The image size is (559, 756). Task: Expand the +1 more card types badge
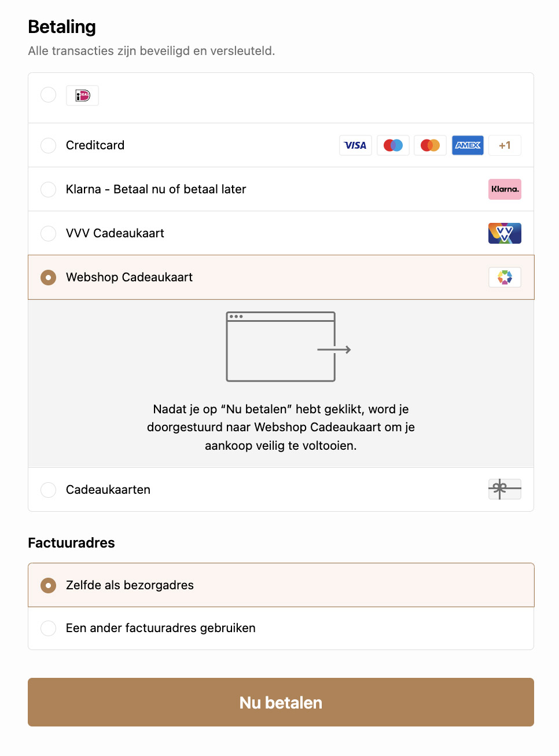(x=505, y=145)
